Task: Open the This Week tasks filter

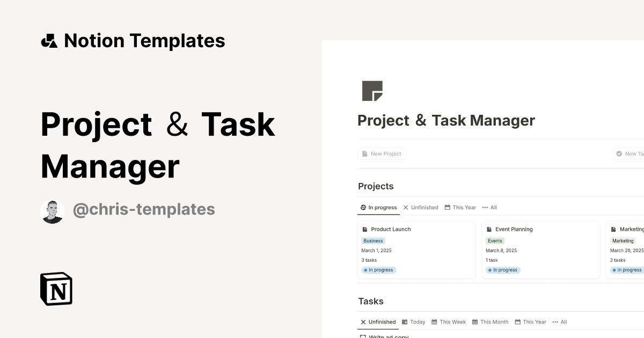Action: pos(449,322)
